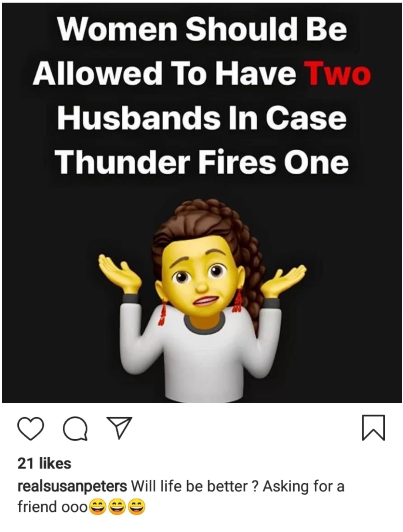Open comments via the speech bubble icon
This screenshot has height=532, width=403.
tap(75, 429)
